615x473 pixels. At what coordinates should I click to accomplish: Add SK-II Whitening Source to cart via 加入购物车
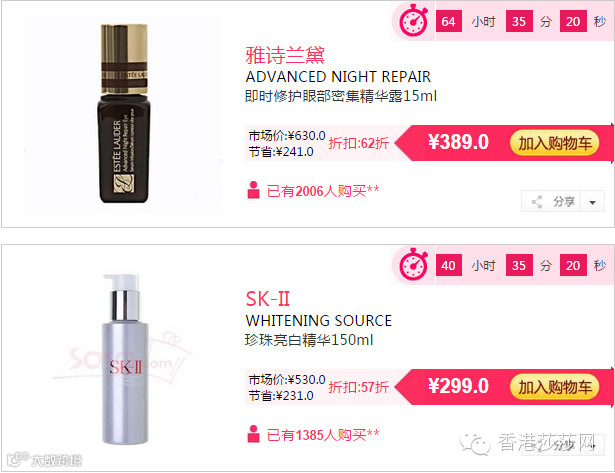coord(554,387)
